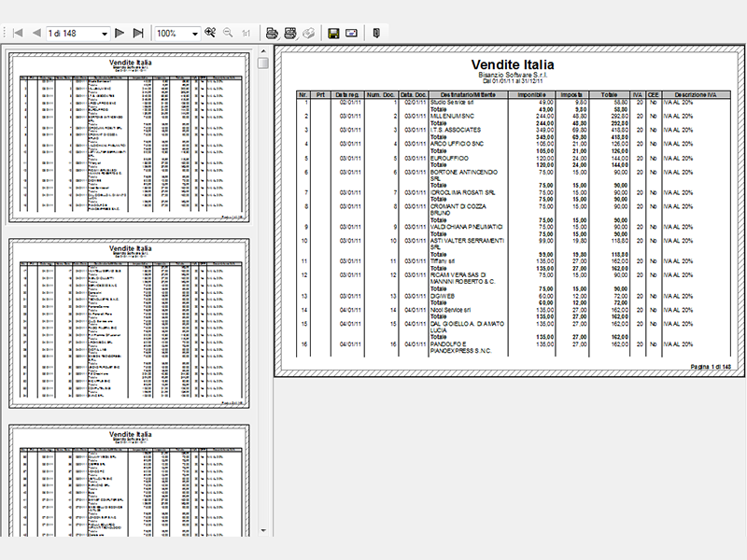Print the report using the first printer icon

click(272, 33)
